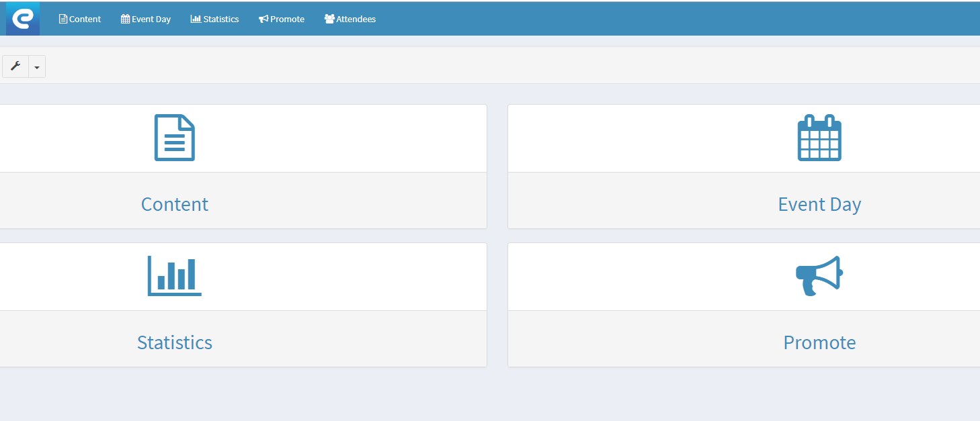Open the Content card title link
The width and height of the screenshot is (980, 421).
tap(175, 204)
